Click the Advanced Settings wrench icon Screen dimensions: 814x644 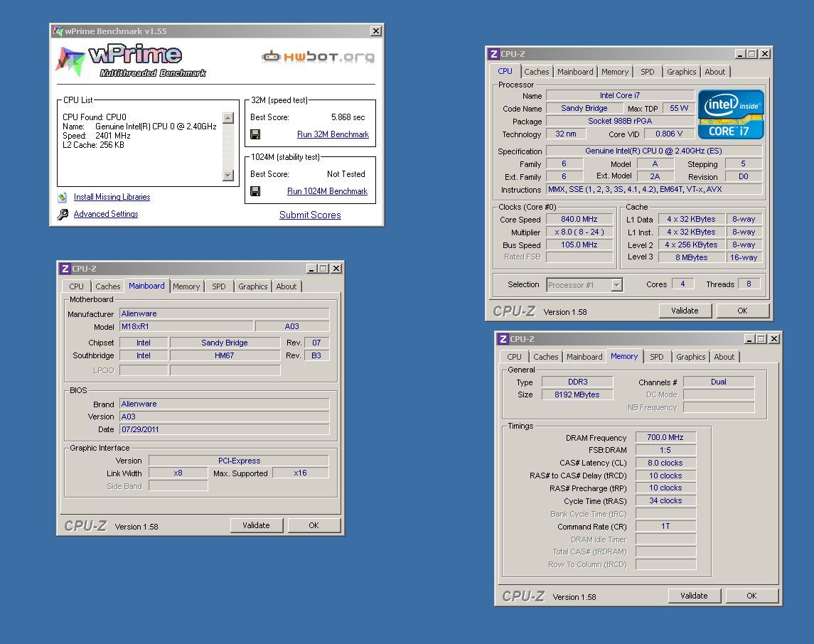tap(63, 215)
